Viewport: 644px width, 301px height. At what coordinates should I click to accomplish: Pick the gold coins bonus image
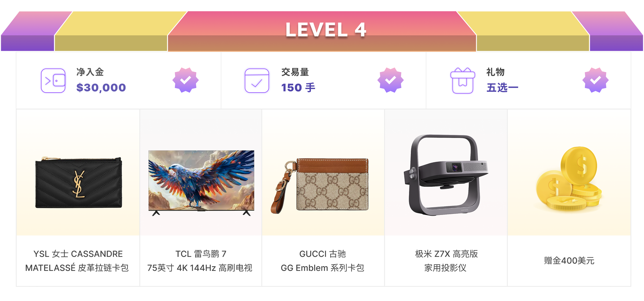(x=569, y=179)
